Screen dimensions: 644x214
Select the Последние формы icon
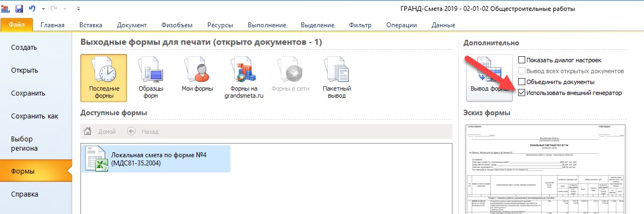[103, 78]
